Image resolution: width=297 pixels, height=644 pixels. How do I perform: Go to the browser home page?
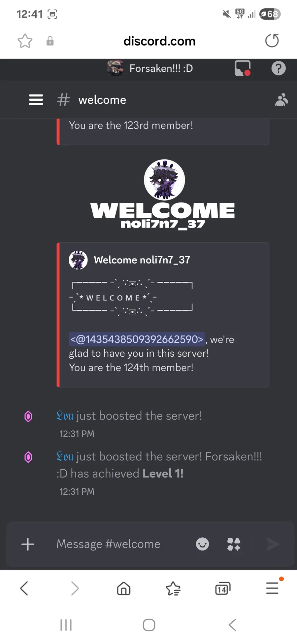click(x=124, y=589)
